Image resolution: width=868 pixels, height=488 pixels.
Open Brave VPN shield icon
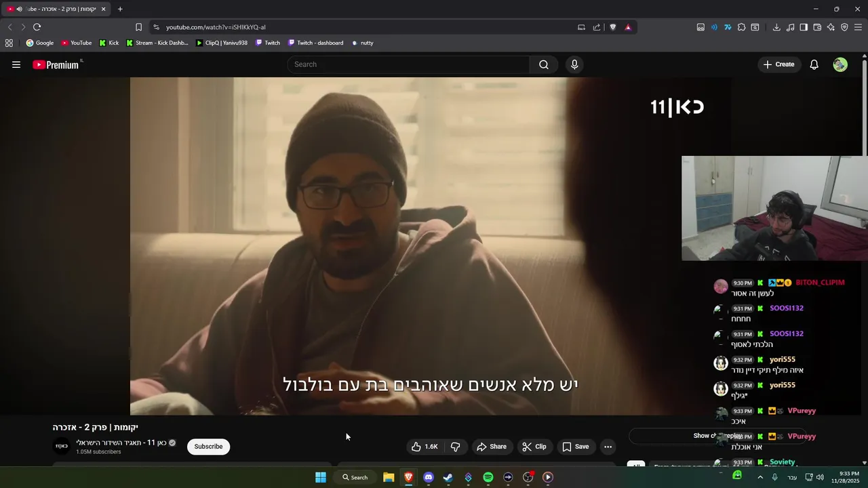click(844, 27)
